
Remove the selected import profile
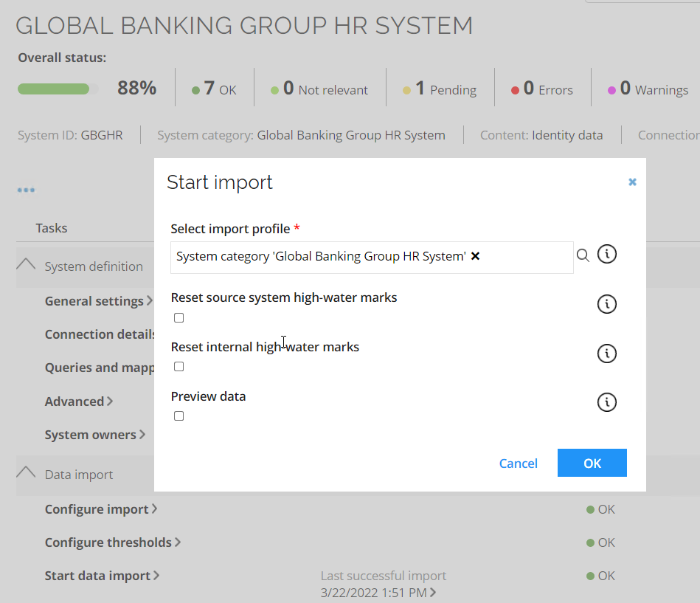click(476, 256)
